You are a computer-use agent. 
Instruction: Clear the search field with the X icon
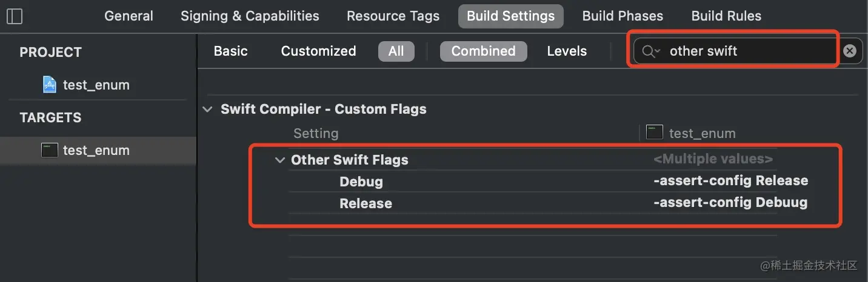(x=850, y=51)
